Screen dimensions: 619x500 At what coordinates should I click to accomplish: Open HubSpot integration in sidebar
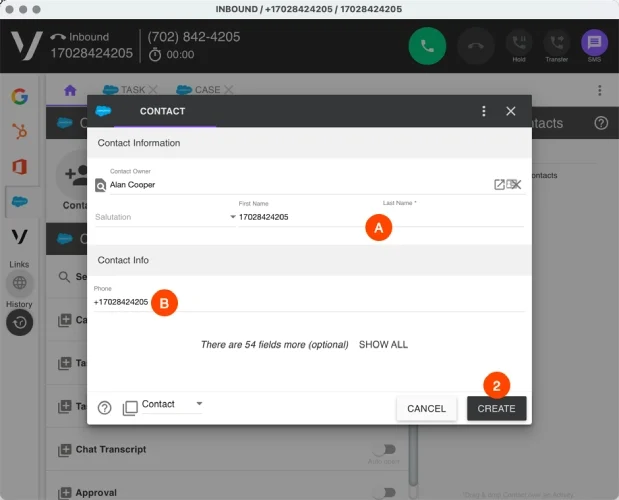(19, 131)
